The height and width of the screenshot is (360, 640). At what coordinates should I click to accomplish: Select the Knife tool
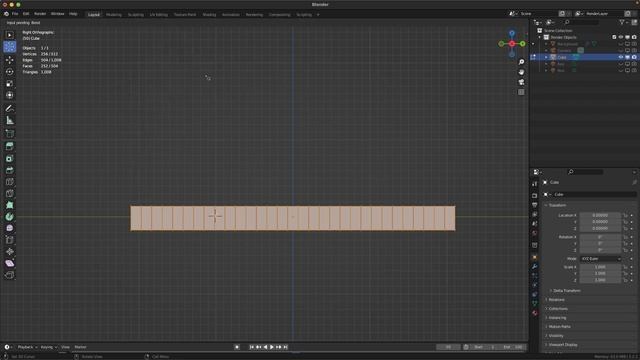pyautogui.click(x=10, y=193)
